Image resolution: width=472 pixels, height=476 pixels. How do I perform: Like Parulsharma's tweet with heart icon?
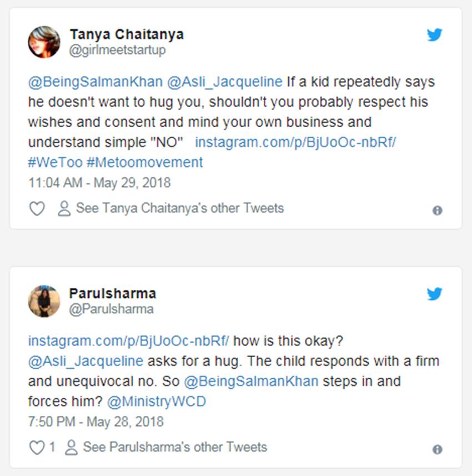pyautogui.click(x=37, y=447)
